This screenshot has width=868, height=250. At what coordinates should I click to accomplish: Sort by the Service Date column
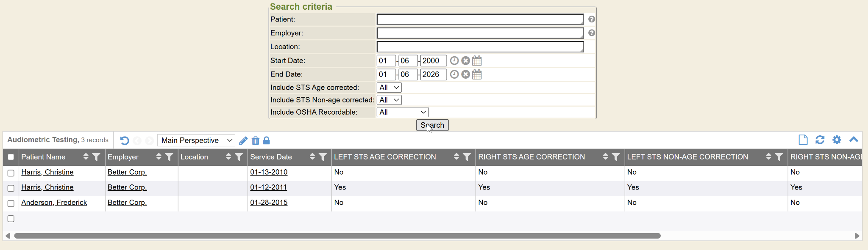(312, 157)
